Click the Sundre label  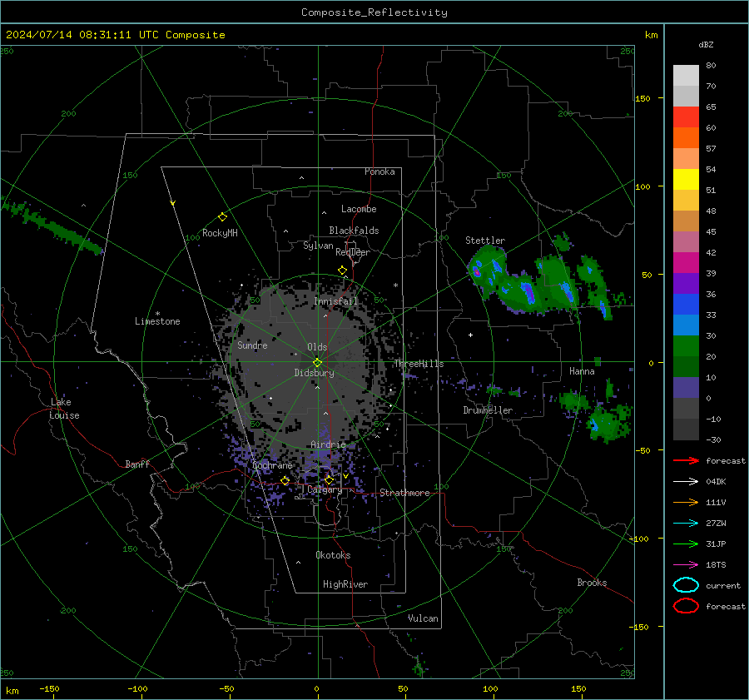coord(252,345)
